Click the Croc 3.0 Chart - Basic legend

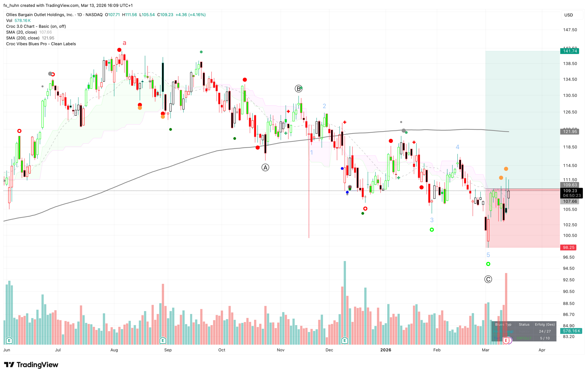pyautogui.click(x=36, y=26)
